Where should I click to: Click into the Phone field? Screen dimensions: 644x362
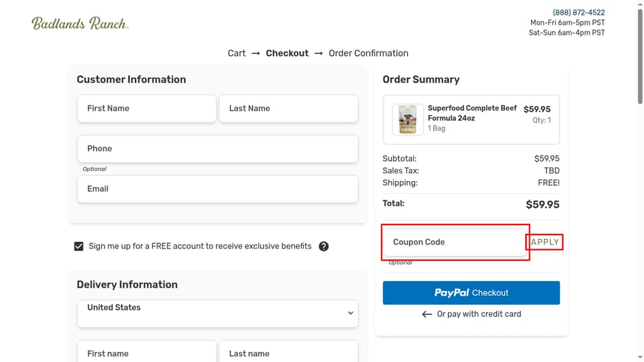point(217,149)
